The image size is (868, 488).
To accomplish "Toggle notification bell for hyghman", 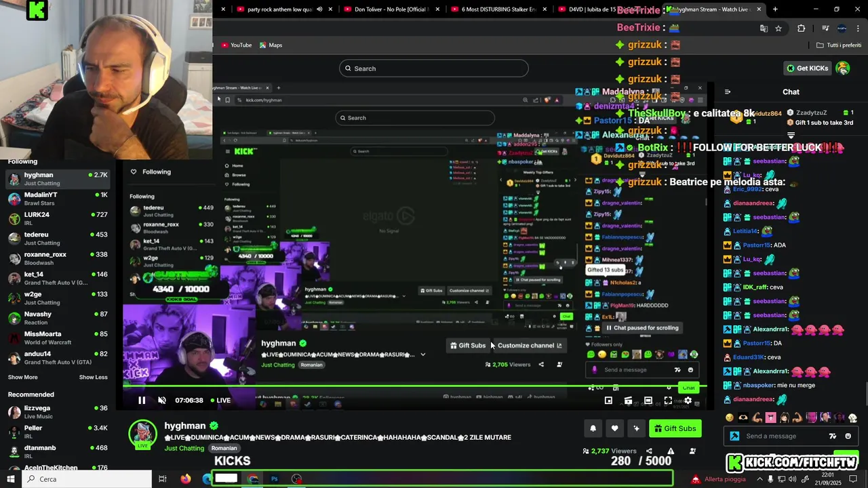I will [x=593, y=428].
